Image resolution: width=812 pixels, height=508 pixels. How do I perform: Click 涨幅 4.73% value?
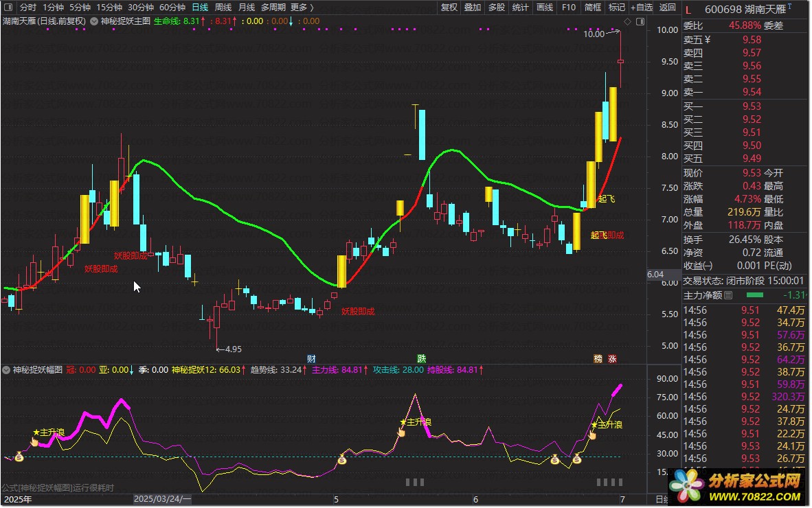(x=748, y=199)
